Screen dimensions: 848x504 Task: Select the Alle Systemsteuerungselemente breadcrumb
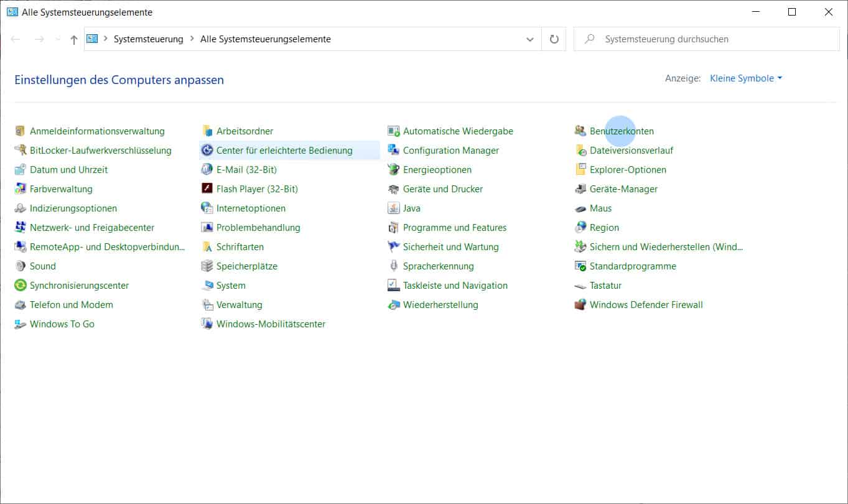point(266,39)
